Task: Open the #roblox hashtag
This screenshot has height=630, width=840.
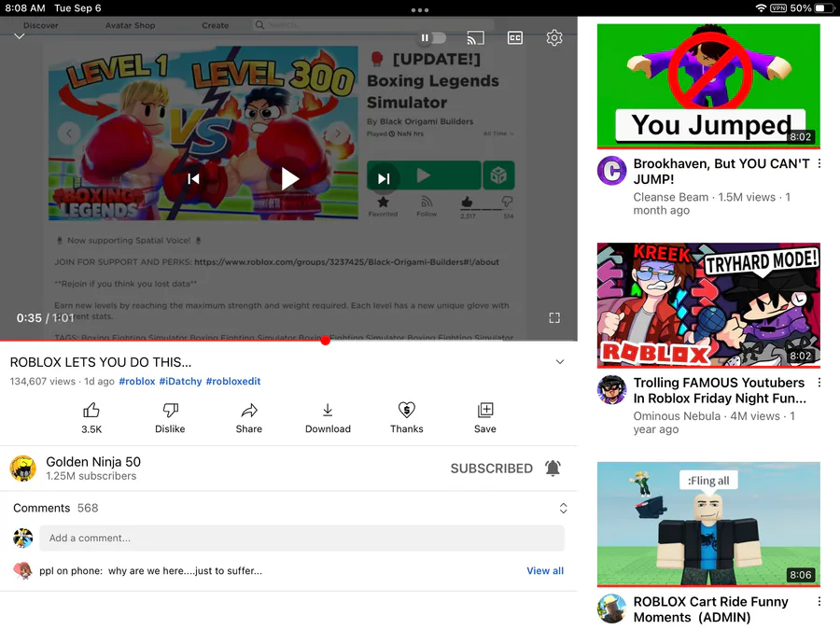Action: pos(137,382)
